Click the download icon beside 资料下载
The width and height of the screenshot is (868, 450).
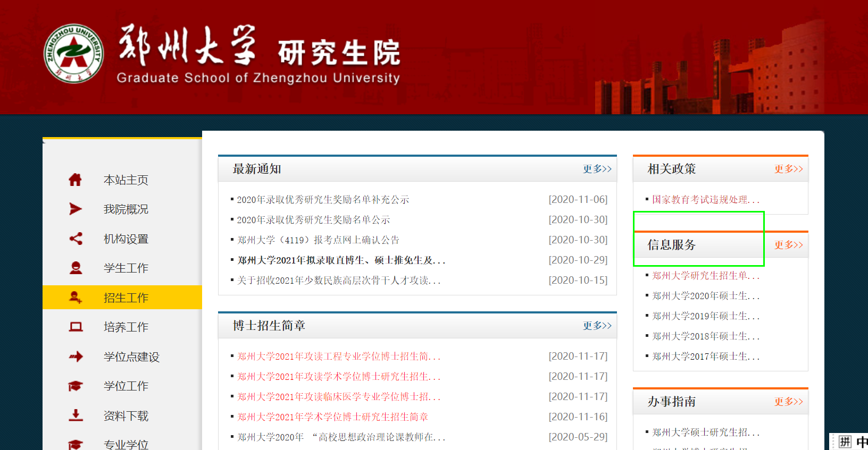[76, 415]
